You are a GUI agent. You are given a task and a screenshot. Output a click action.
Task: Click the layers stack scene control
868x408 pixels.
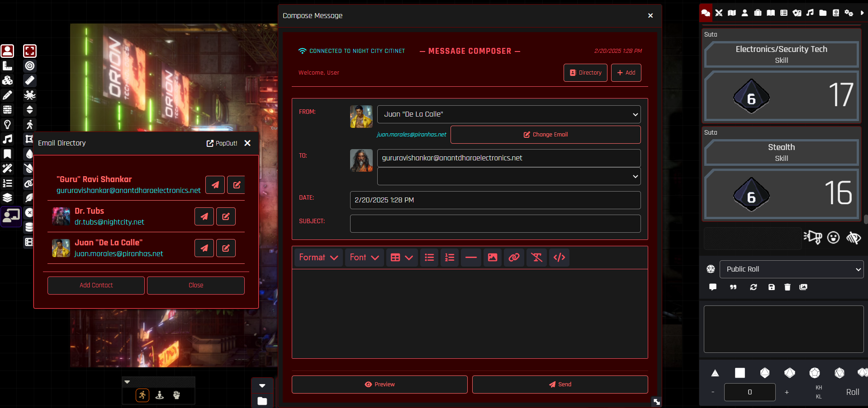pos(7,198)
